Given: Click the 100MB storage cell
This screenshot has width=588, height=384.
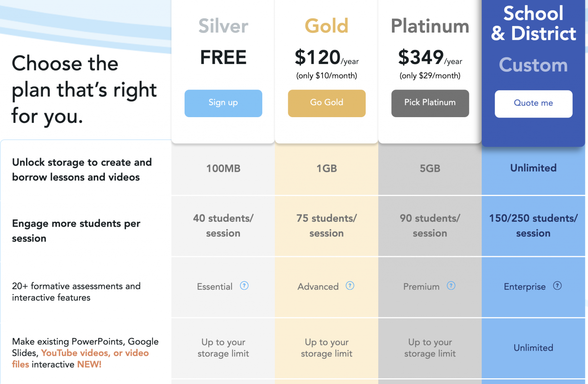Looking at the screenshot, I should 223,168.
